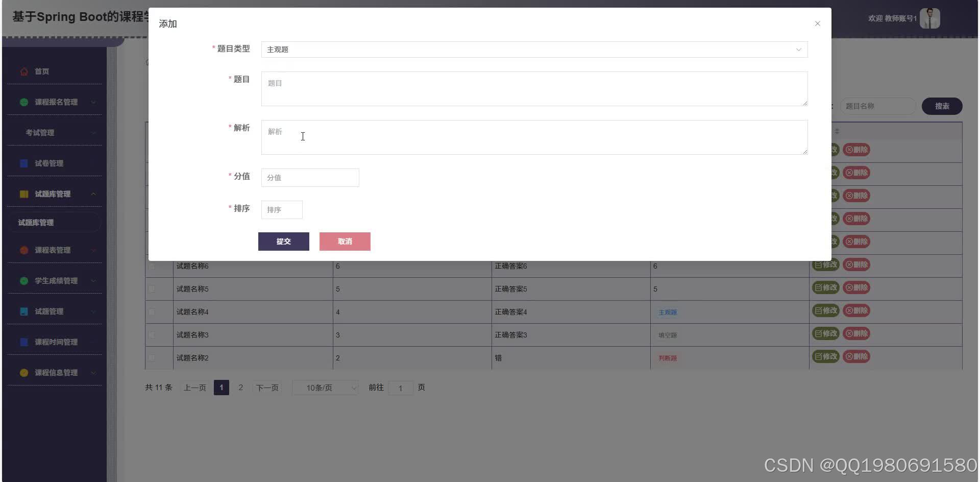Tick the checkbox for row 试题名称4
The width and height of the screenshot is (980, 482).
tap(152, 312)
